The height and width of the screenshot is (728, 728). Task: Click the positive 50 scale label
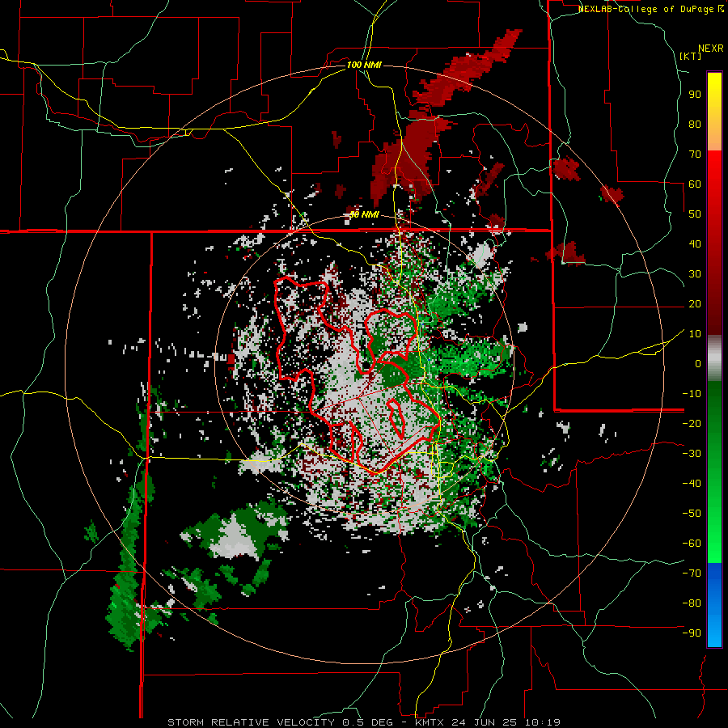click(x=695, y=214)
